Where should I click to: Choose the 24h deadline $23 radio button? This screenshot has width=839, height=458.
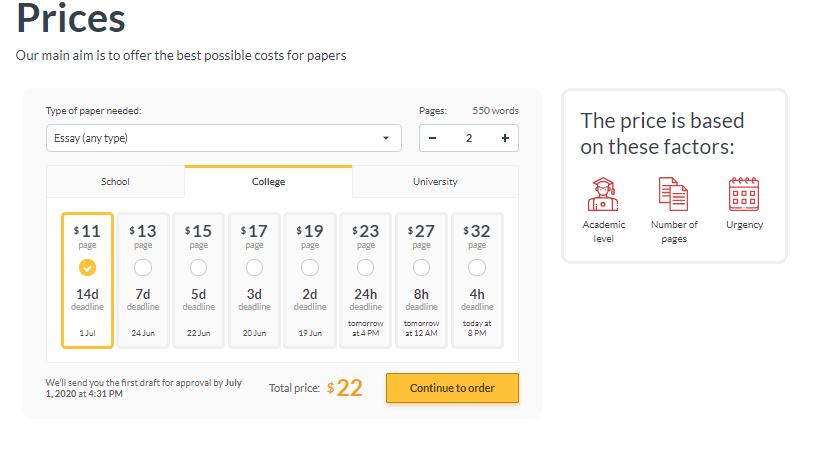[x=365, y=267]
